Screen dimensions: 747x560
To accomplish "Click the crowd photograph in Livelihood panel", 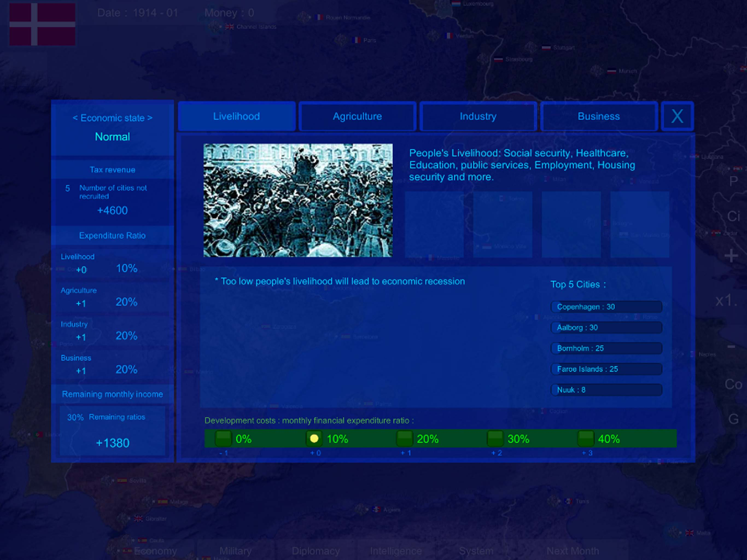I will tap(297, 200).
